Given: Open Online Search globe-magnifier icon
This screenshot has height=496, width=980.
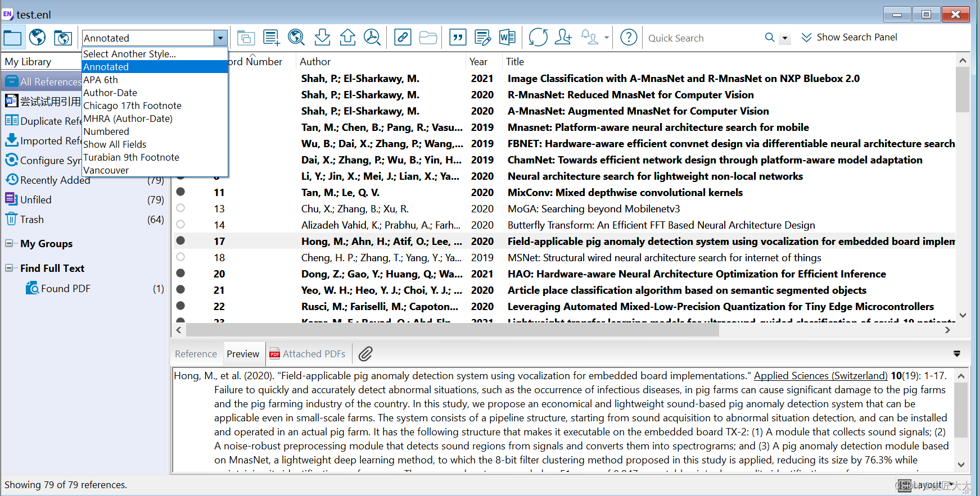Looking at the screenshot, I should point(296,38).
